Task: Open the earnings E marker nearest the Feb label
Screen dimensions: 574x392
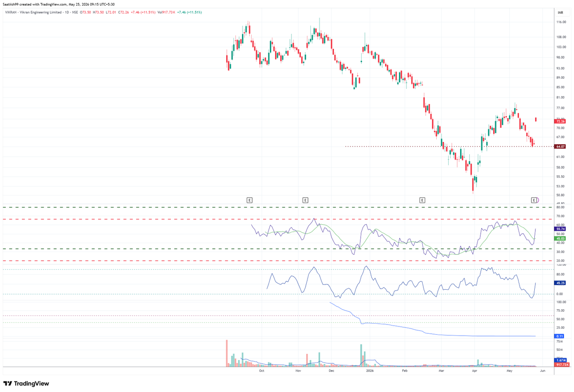Action: coord(422,200)
